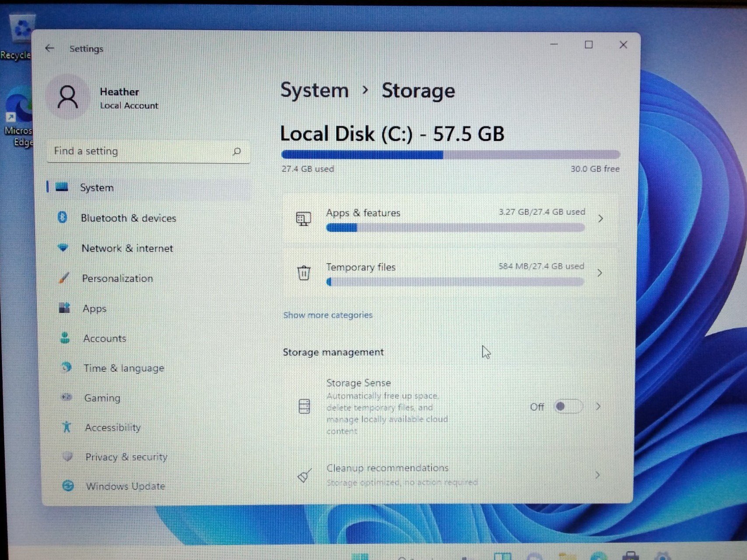Image resolution: width=747 pixels, height=560 pixels.
Task: Open Time & language settings
Action: (x=149, y=368)
